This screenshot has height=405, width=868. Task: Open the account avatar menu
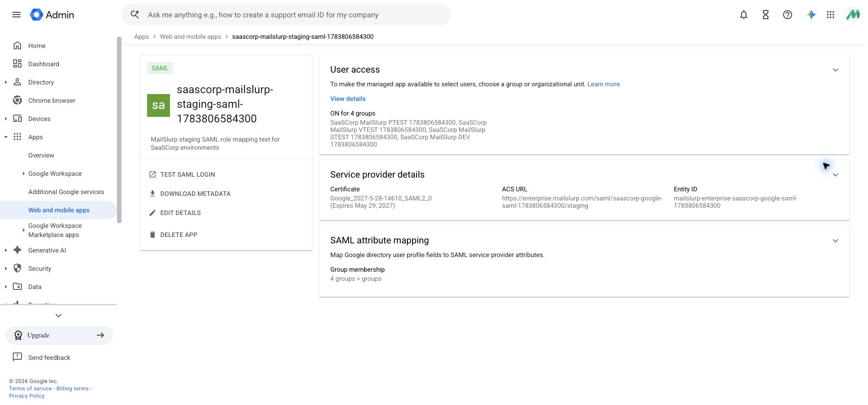[852, 15]
